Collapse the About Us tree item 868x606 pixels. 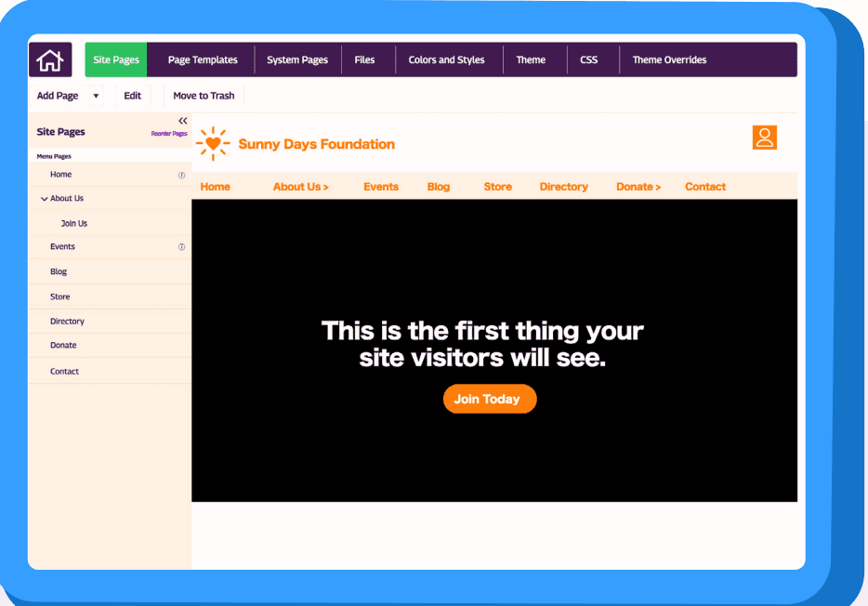tap(44, 199)
